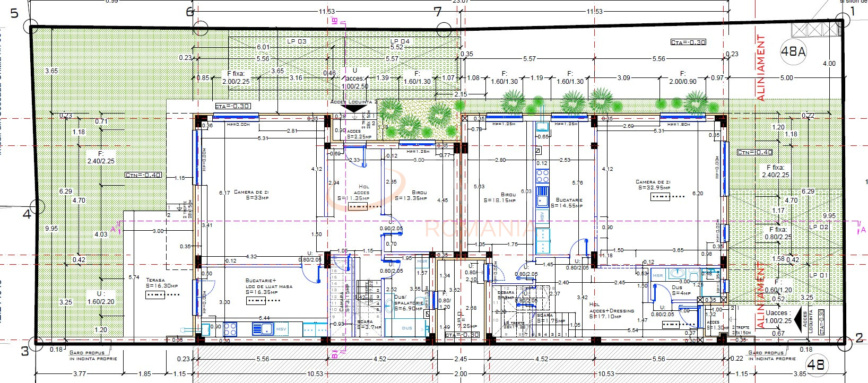Screen dimensions: 868x383
Task: Click the Camera de zi S=32.95mp label
Action: point(653,185)
